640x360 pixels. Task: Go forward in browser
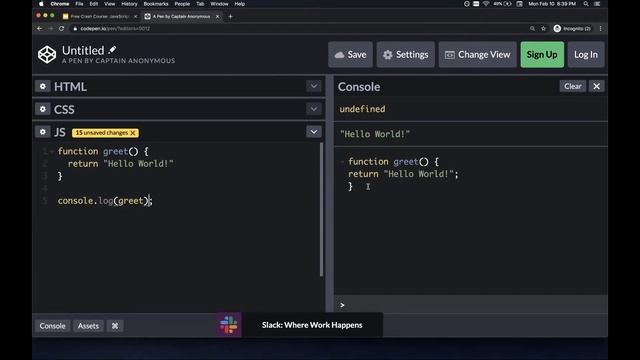(51, 29)
